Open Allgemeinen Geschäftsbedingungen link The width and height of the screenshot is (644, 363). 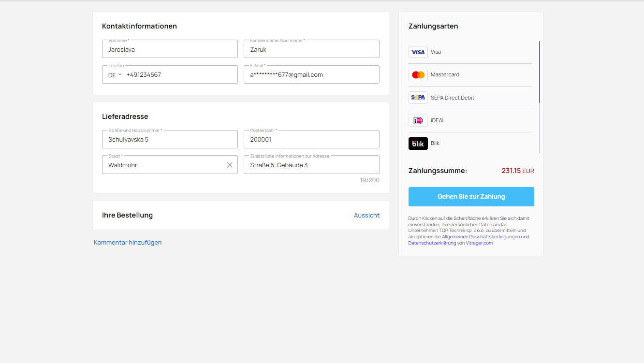(x=481, y=237)
